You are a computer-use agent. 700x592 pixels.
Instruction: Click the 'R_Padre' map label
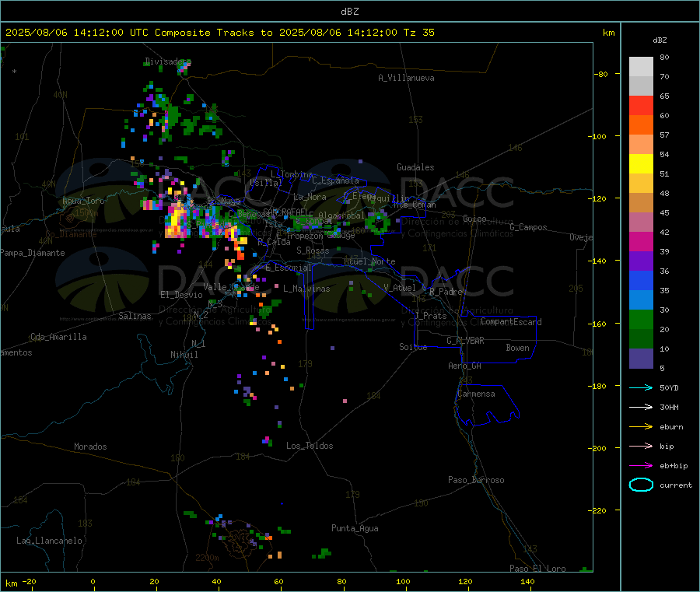pos(446,292)
